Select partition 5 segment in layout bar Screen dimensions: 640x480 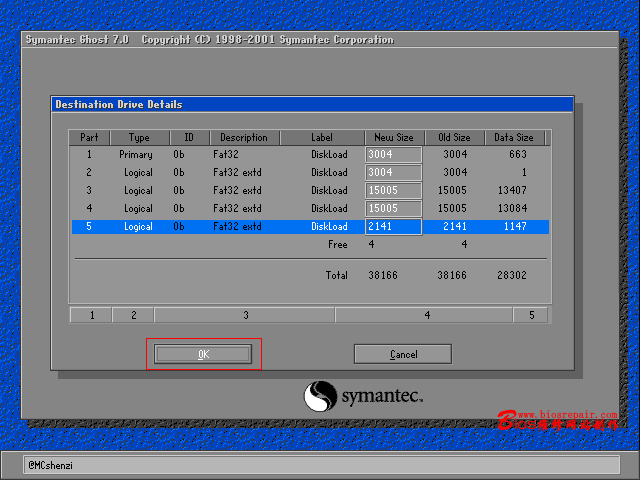tap(531, 315)
